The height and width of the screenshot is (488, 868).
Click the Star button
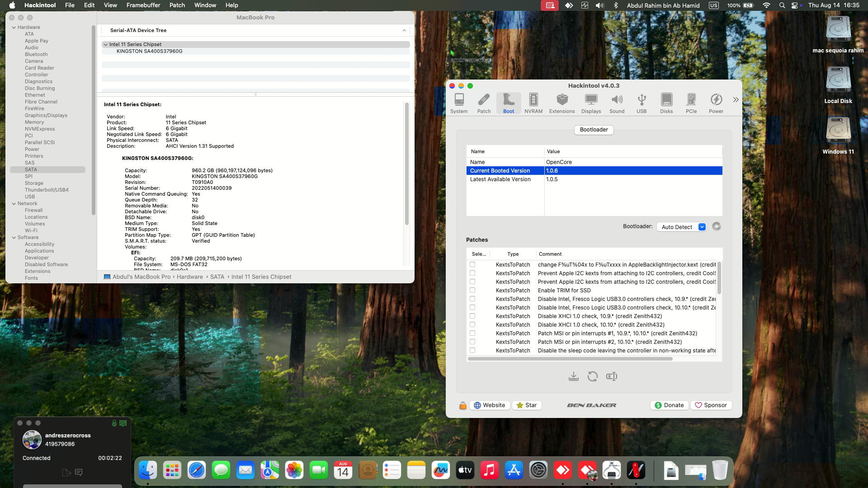click(x=527, y=405)
